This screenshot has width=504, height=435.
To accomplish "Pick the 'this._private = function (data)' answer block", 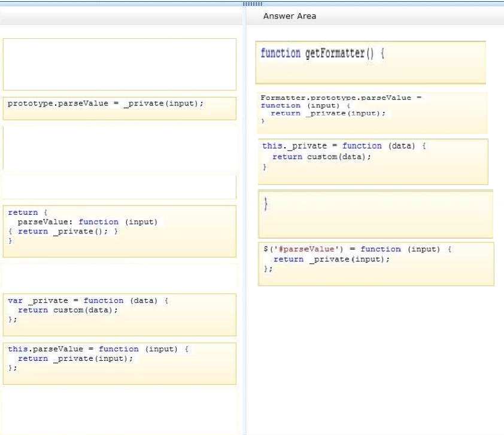I will (x=373, y=162).
